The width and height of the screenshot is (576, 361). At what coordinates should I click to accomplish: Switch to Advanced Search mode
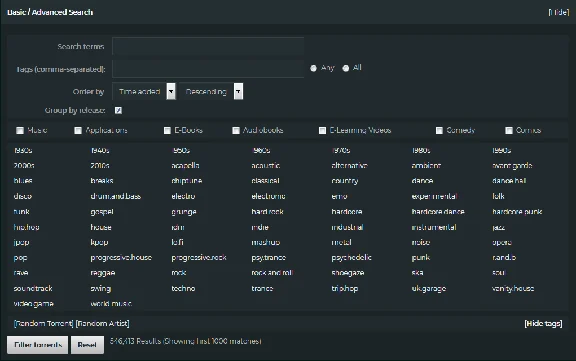(x=62, y=12)
